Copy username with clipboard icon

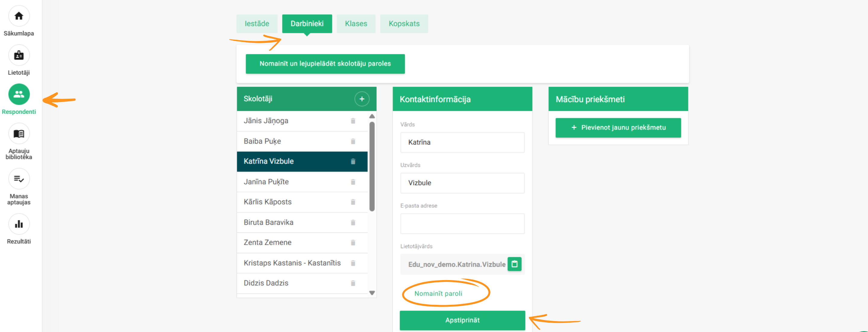[x=514, y=264]
